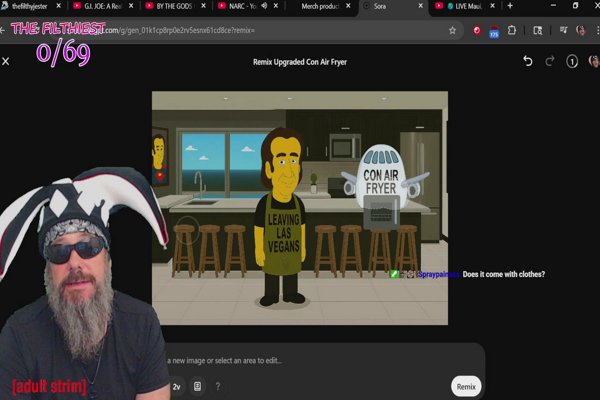Open the media controls toolbar icon
The image size is (600, 400).
click(563, 30)
